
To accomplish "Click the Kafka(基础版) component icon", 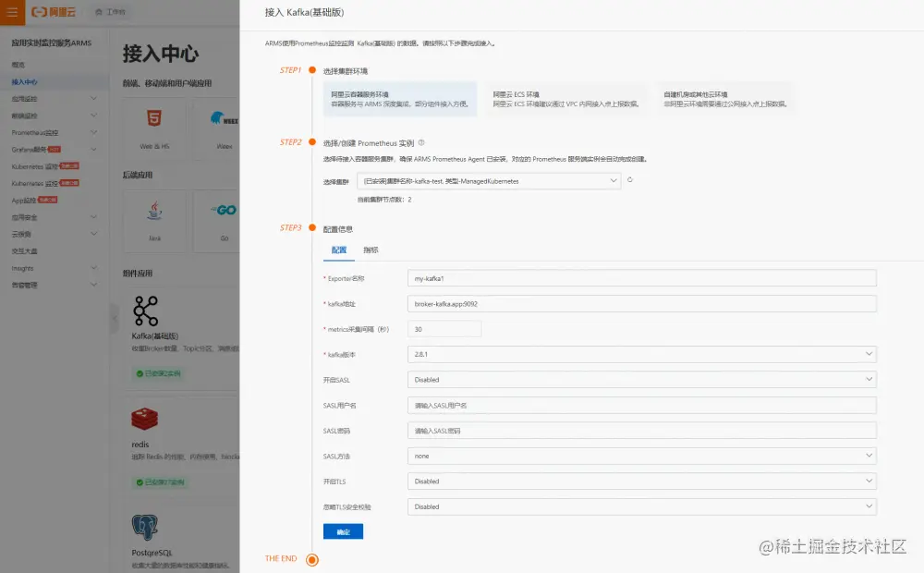I will (146, 311).
